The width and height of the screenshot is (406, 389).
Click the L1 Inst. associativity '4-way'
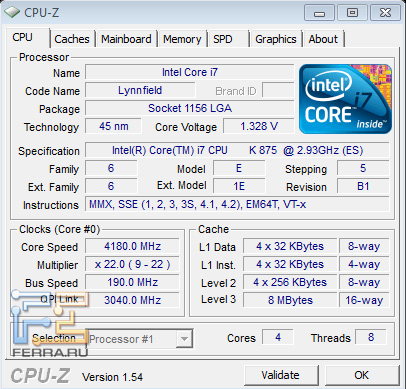[x=364, y=264]
